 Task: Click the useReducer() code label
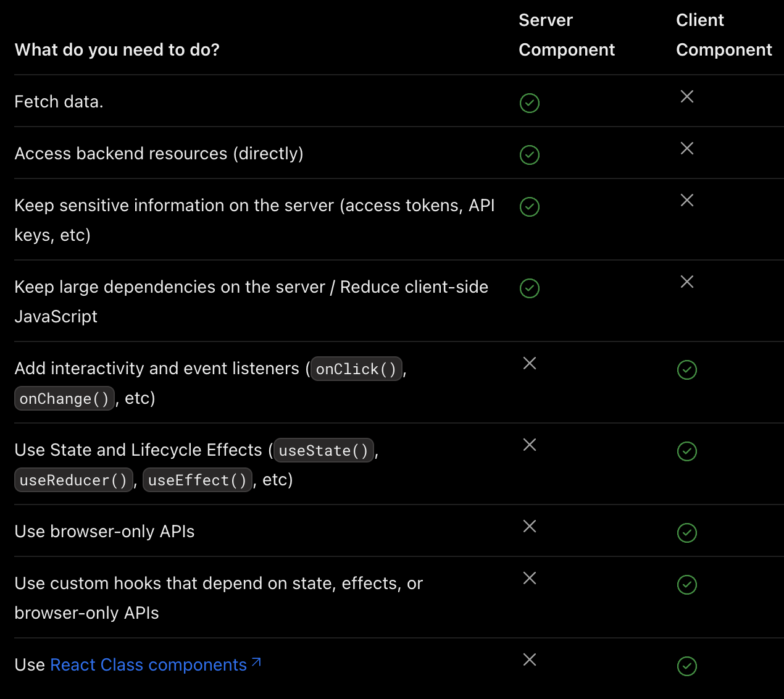click(x=73, y=480)
